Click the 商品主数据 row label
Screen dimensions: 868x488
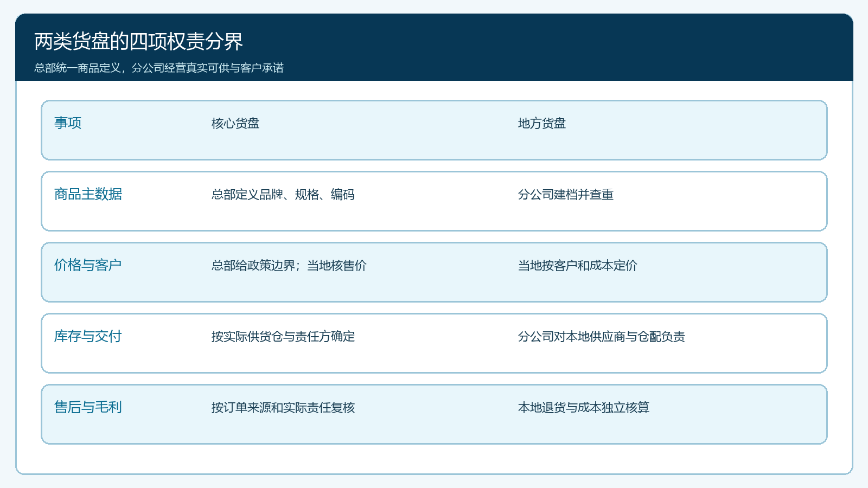pyautogui.click(x=88, y=194)
